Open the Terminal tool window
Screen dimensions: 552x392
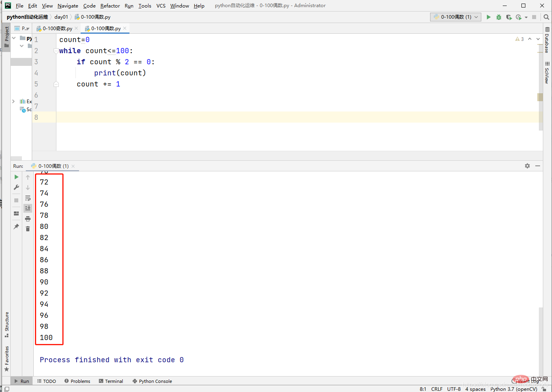coord(111,381)
